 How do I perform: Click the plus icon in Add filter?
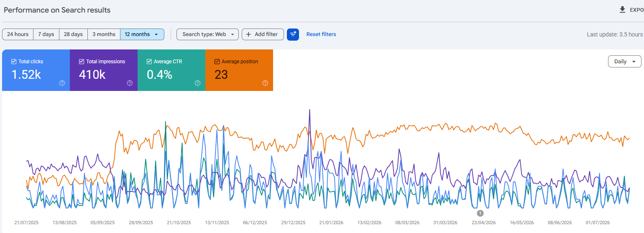[249, 34]
